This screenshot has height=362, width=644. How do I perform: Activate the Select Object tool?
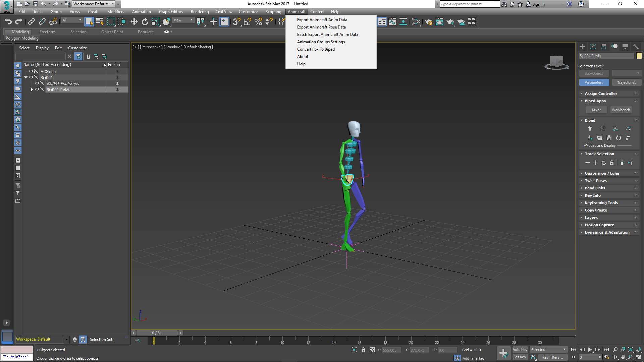click(x=89, y=22)
